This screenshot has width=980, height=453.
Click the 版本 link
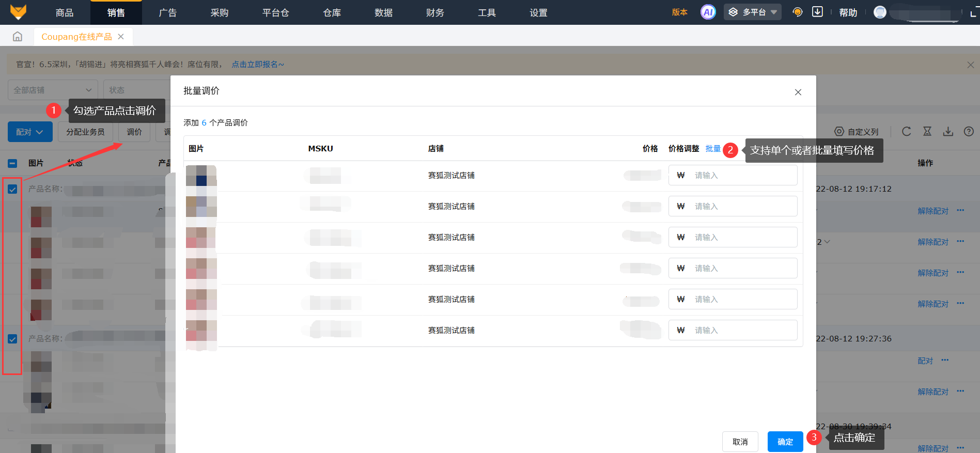(x=680, y=12)
